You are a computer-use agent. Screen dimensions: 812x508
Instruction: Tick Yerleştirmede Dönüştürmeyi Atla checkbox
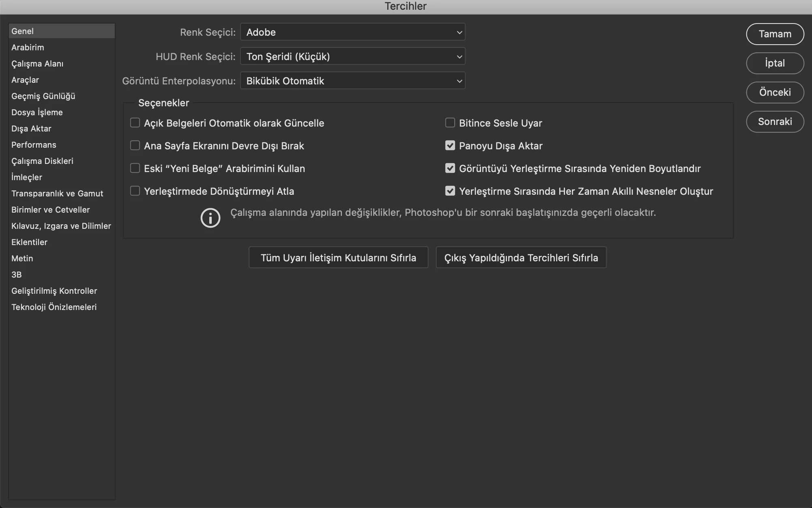135,191
